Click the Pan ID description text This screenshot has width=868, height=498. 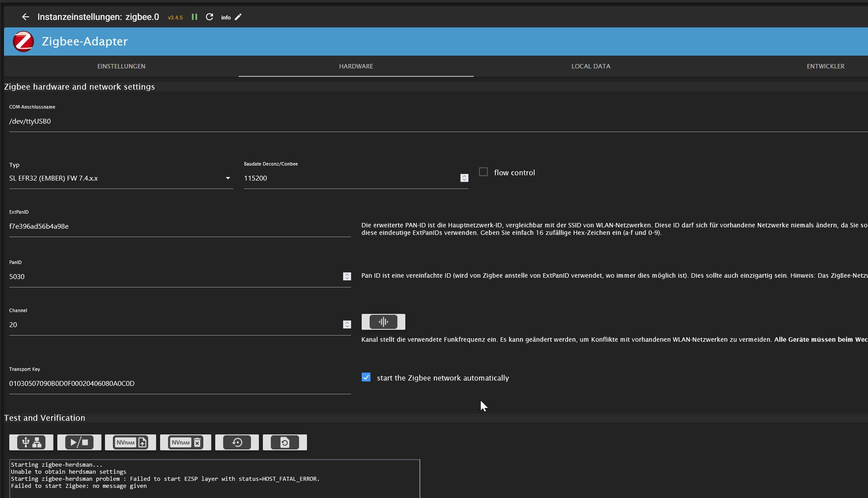[614, 275]
